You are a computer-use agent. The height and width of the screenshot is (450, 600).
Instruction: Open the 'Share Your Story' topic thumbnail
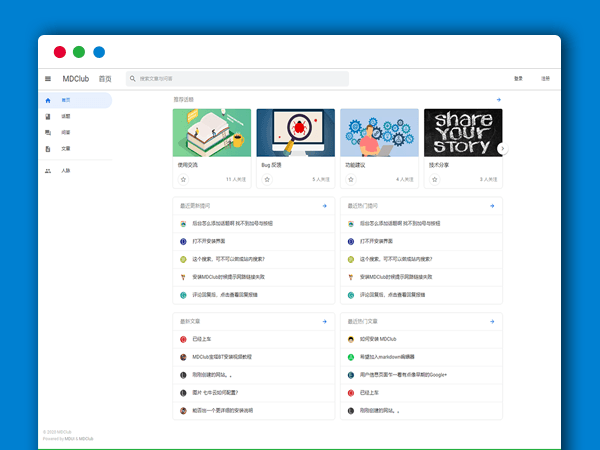point(463,132)
